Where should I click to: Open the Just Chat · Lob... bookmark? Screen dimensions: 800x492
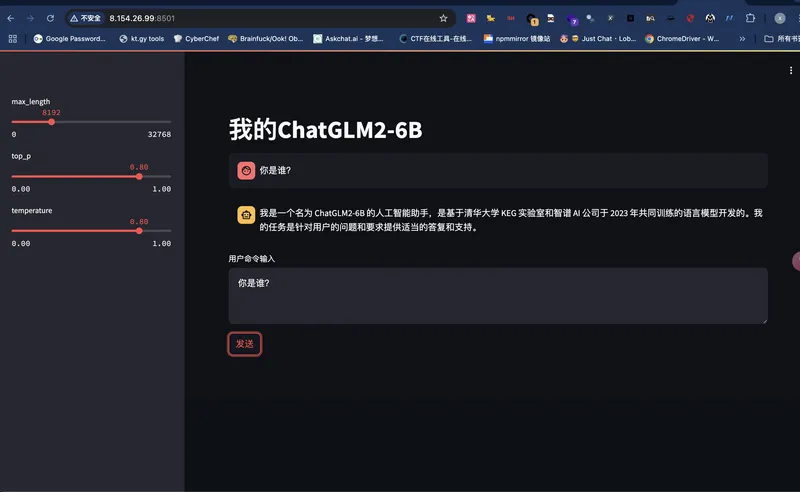(x=598, y=39)
